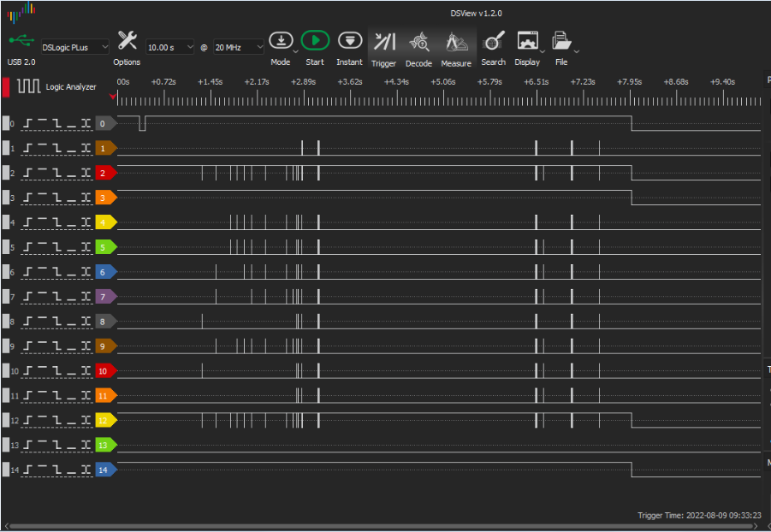Click the Display settings icon
Screen dimensions: 771x532
pos(527,41)
